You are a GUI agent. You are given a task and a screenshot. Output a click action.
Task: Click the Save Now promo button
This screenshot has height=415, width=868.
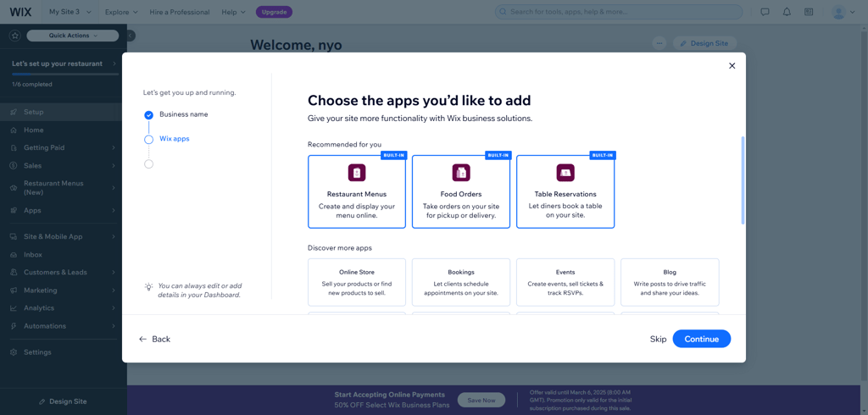481,400
